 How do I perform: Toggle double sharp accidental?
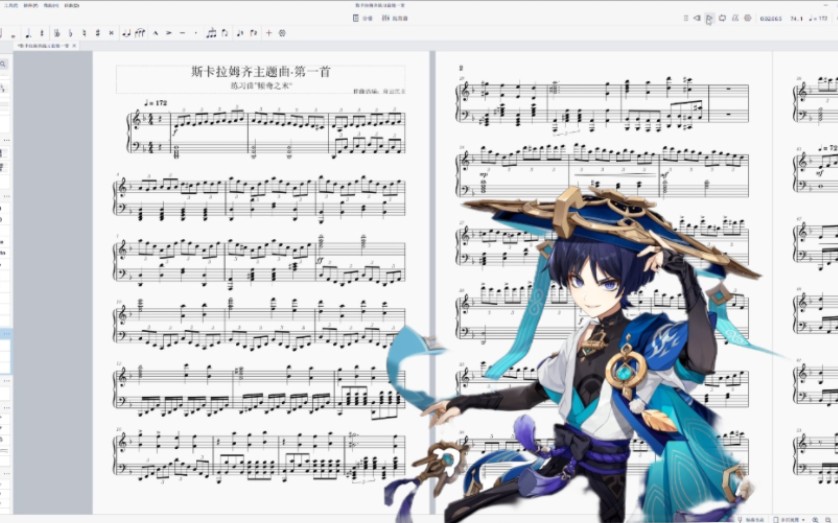[111, 33]
